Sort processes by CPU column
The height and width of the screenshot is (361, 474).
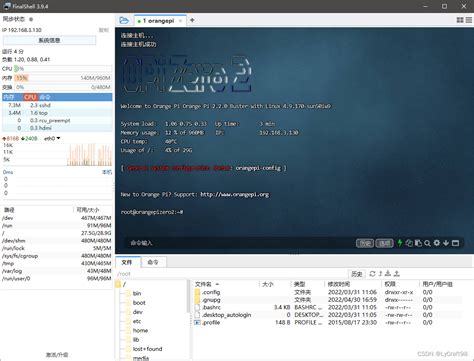pyautogui.click(x=30, y=97)
